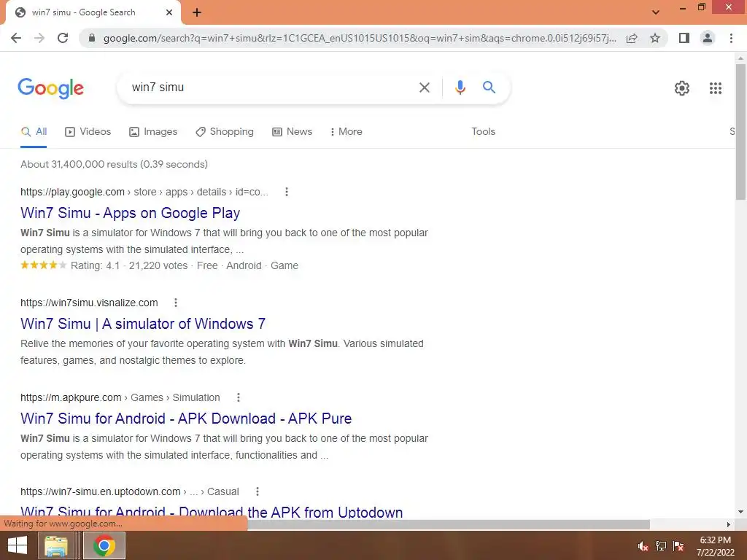
Task: Open options for win7simu.visnalize.com result
Action: pyautogui.click(x=176, y=303)
